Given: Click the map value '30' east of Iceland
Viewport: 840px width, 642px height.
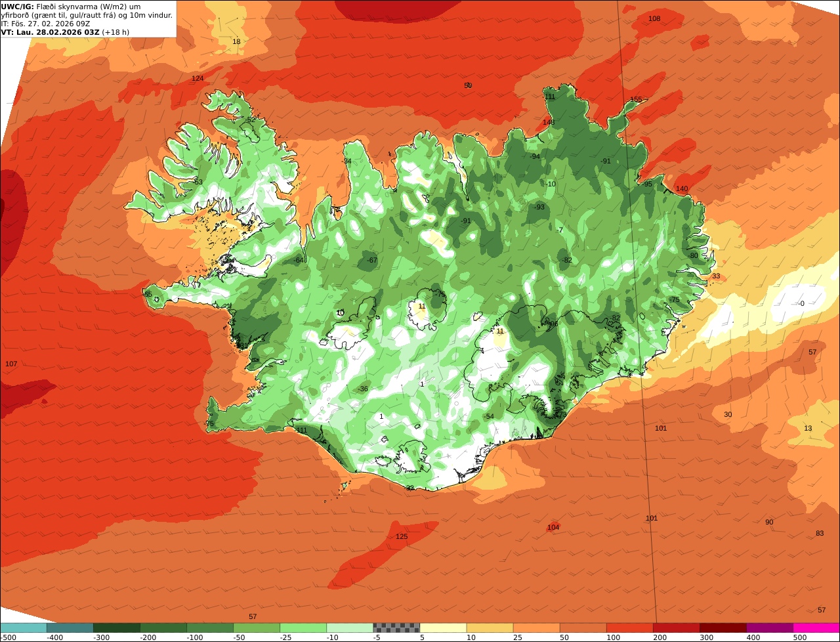Looking at the screenshot, I should pyautogui.click(x=728, y=415).
